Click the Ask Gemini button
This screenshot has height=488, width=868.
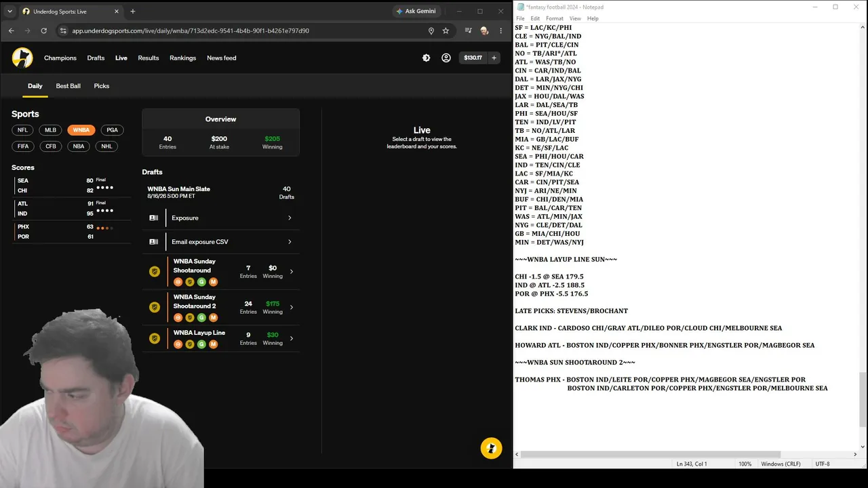pos(416,12)
